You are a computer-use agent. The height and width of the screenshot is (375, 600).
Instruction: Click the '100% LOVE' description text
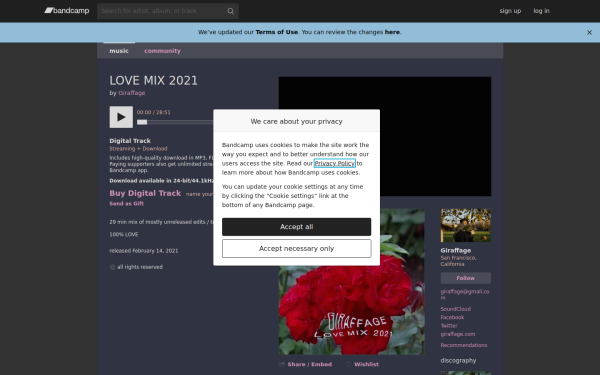124,235
